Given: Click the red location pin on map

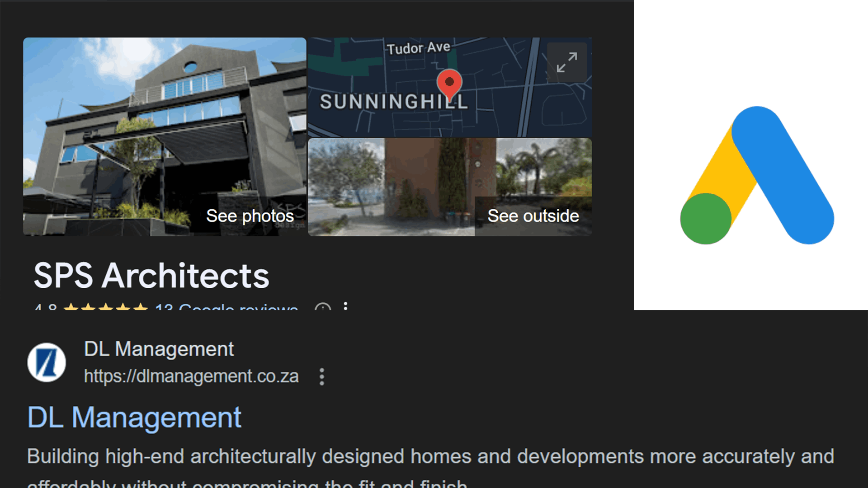Looking at the screenshot, I should [x=449, y=85].
